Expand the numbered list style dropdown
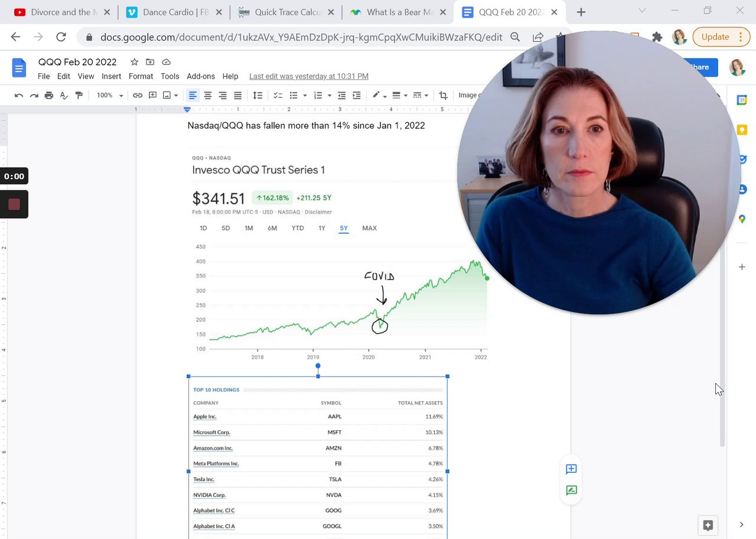Screen dimensions: 756x539 pos(329,96)
